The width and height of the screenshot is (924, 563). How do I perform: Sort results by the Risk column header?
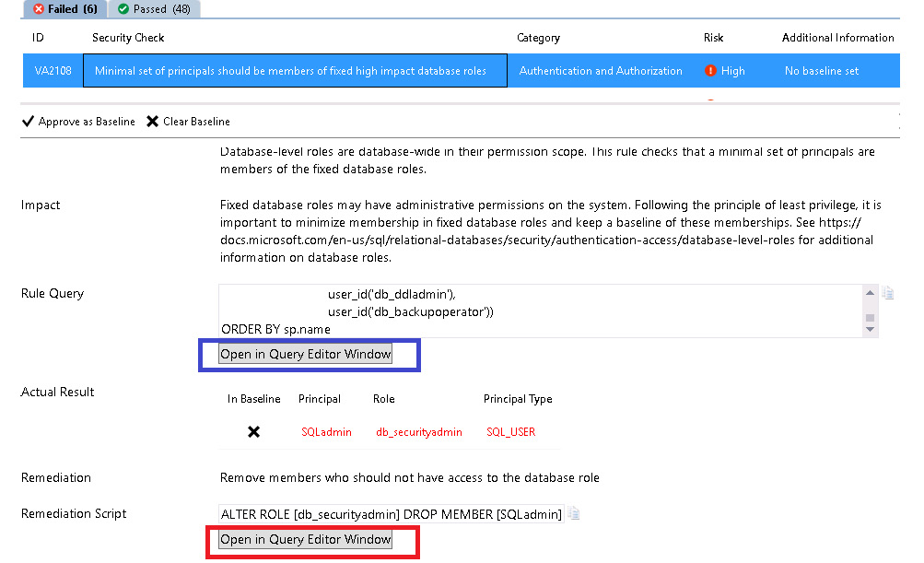(713, 38)
